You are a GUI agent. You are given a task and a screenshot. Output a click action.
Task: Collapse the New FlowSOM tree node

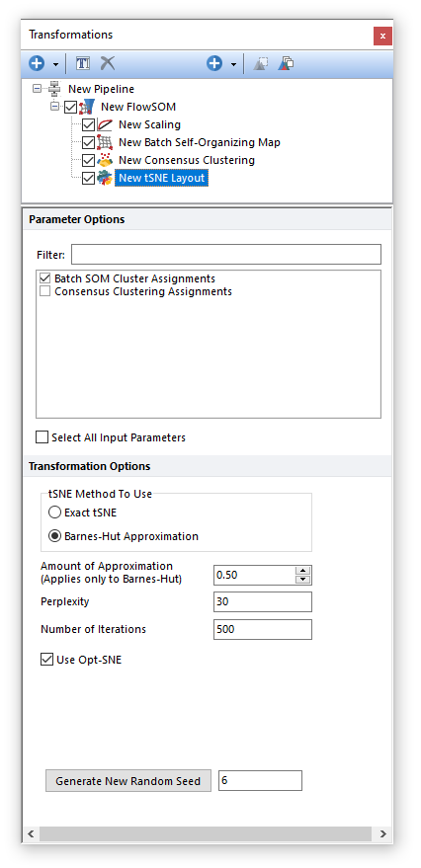tap(54, 106)
